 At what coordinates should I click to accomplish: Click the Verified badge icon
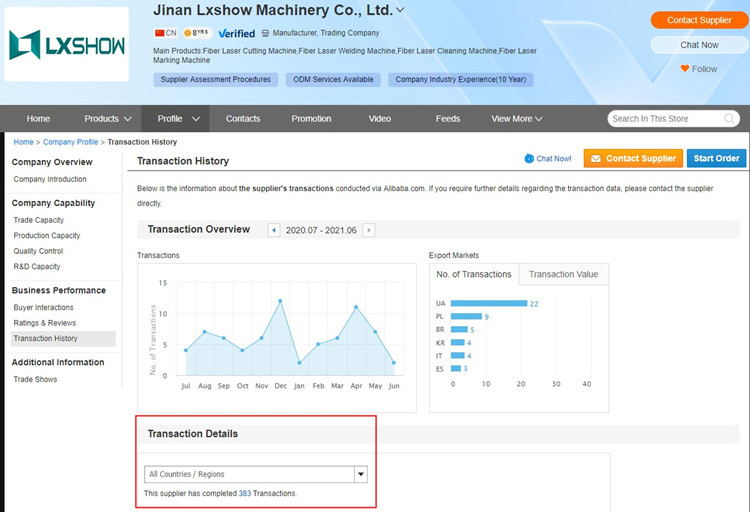[x=236, y=33]
